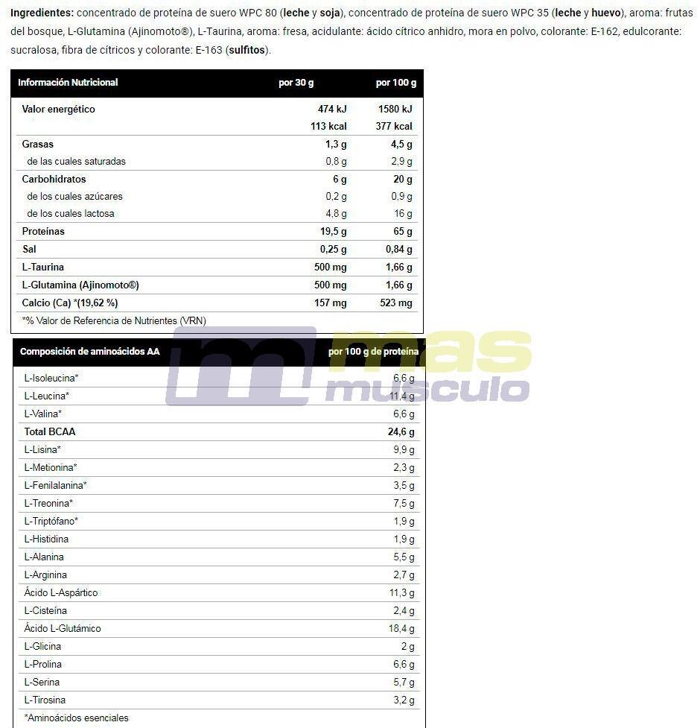Screen dimensions: 700x728
Task: Select the 'Carbohidratos' row label
Action: (x=54, y=180)
